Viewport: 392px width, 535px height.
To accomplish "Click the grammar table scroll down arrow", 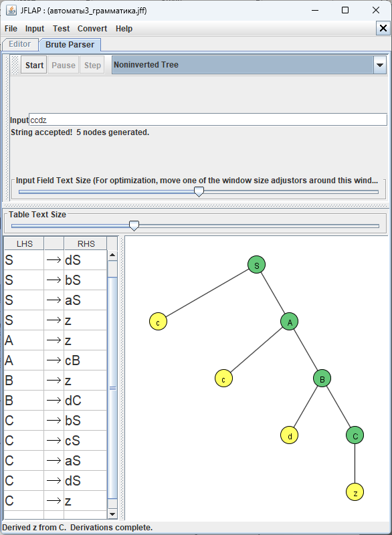I will click(112, 514).
